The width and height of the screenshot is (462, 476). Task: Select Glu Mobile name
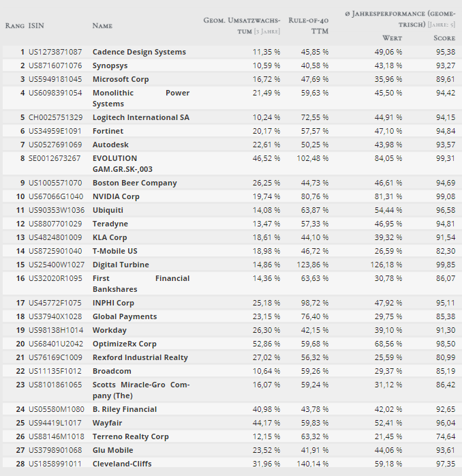click(x=113, y=450)
